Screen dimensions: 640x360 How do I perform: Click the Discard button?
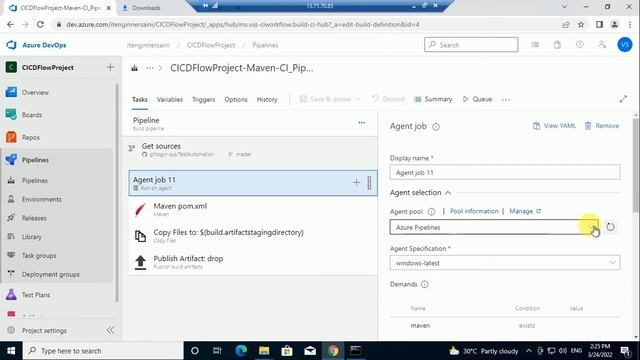click(x=388, y=99)
